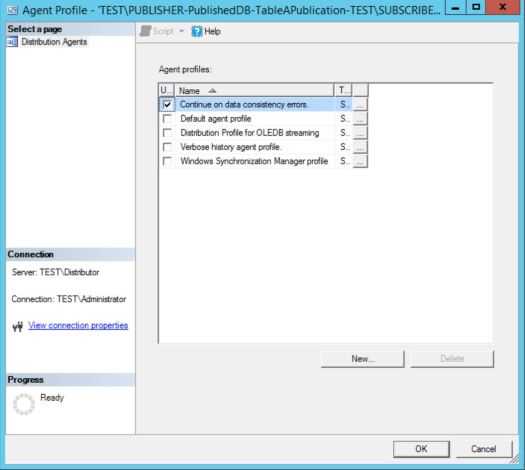Open details ellipsis for Verbose history agent profile
This screenshot has width=525, height=470.
[x=360, y=147]
